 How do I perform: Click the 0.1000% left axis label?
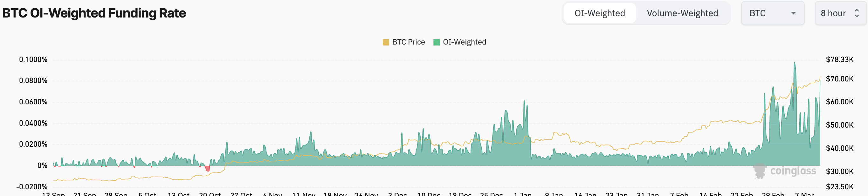pos(33,60)
